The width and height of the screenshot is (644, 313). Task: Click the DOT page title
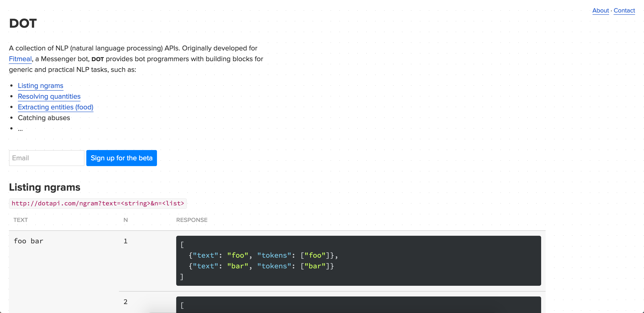pos(23,23)
